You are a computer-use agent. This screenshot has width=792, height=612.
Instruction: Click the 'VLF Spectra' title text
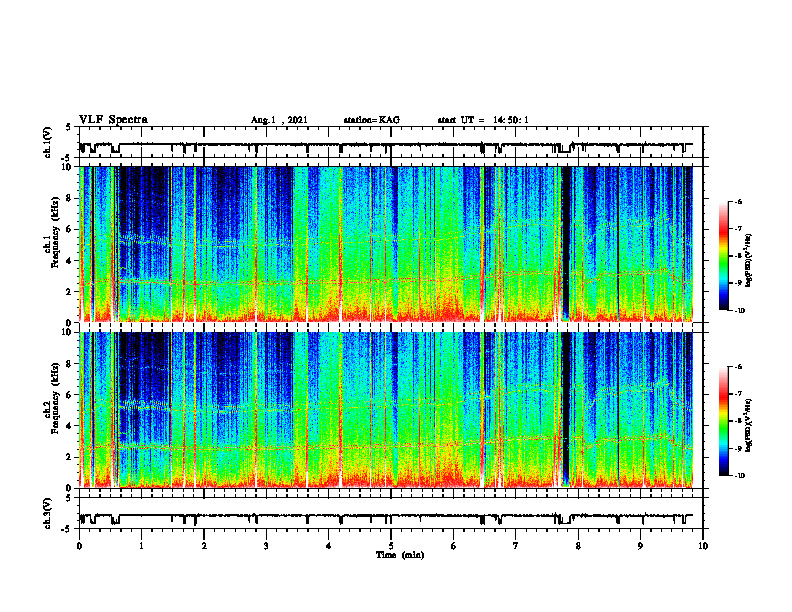pos(113,120)
